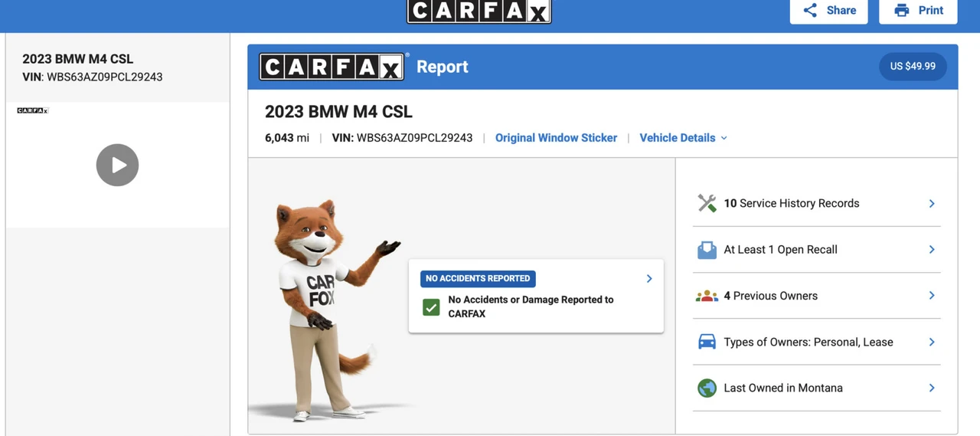Screen dimensions: 980x436
Task: Click the sidebar VIN WBS63AZ09PCL29243 text
Action: 93,77
